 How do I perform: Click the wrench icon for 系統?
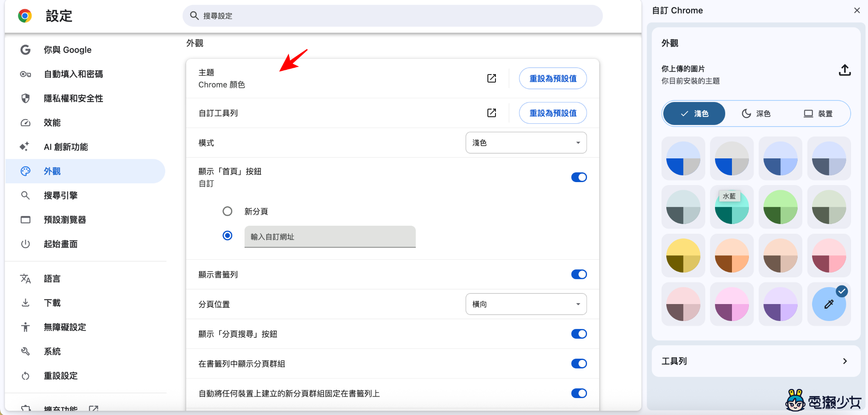25,351
